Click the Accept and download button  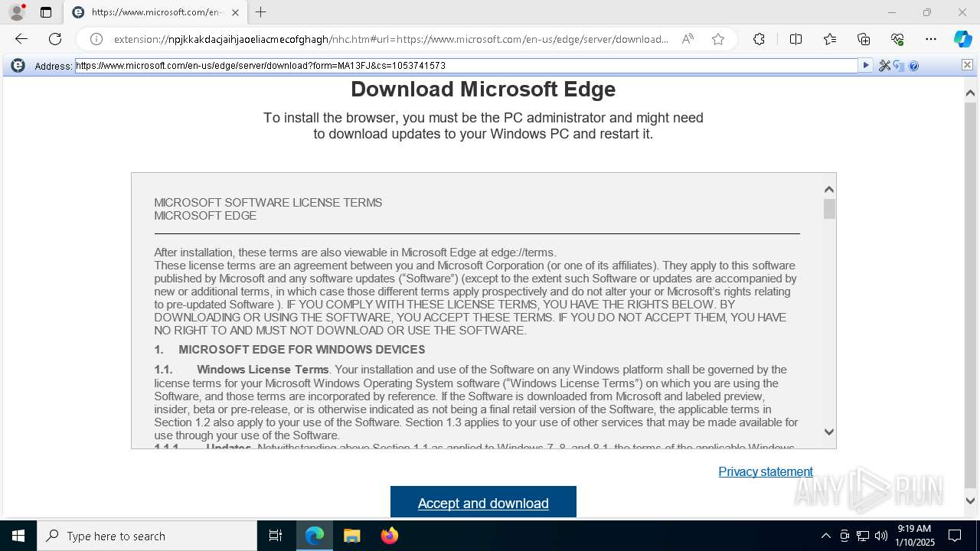(483, 502)
